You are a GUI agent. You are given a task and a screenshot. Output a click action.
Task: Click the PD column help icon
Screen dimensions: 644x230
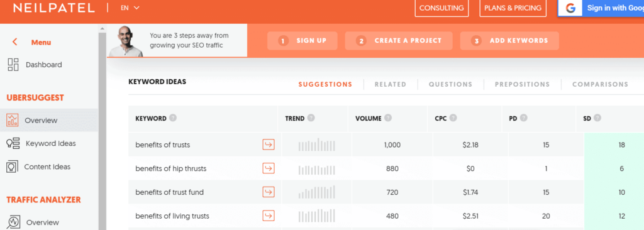pos(524,118)
